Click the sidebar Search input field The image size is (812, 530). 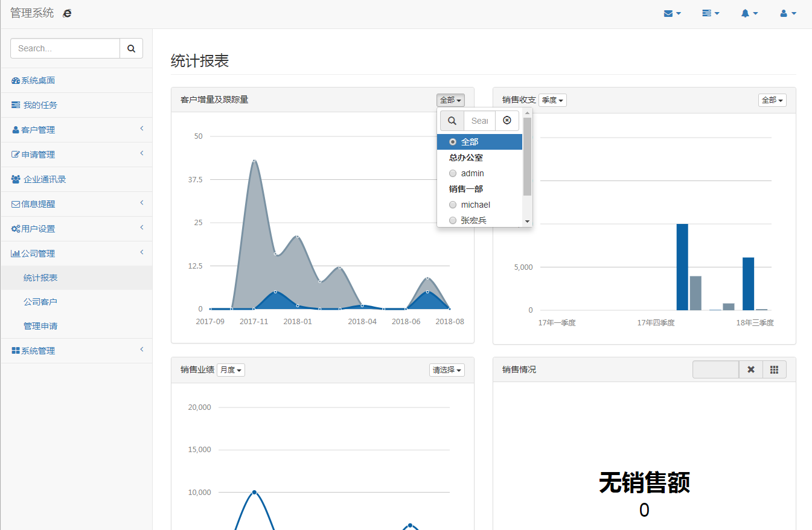[x=65, y=48]
